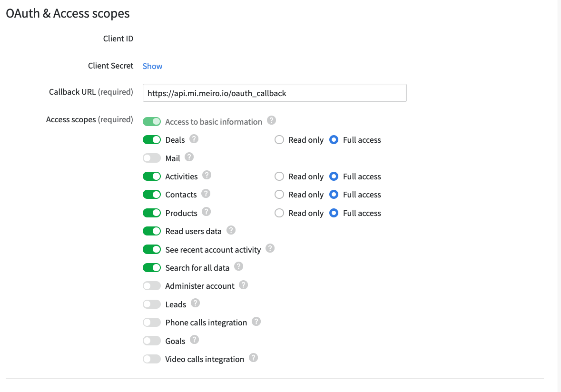This screenshot has width=561, height=392.
Task: Enable Phone calls integration switch
Action: [152, 323]
